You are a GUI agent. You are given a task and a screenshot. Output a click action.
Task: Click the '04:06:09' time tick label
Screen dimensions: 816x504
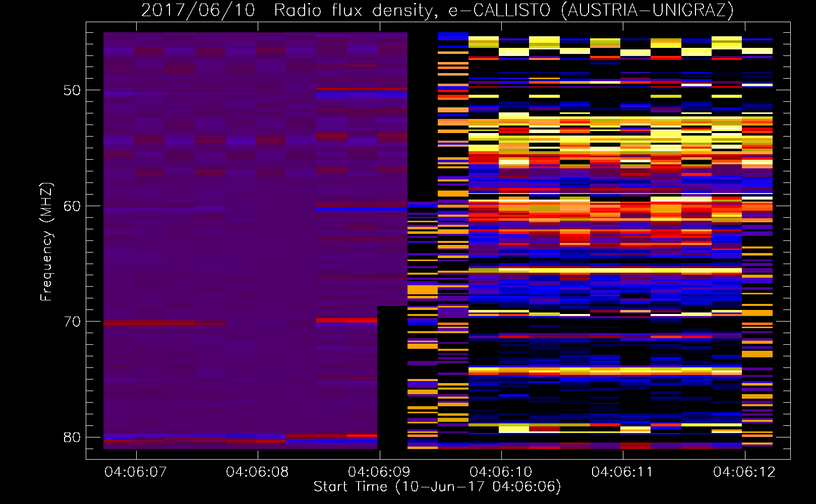[x=379, y=472]
